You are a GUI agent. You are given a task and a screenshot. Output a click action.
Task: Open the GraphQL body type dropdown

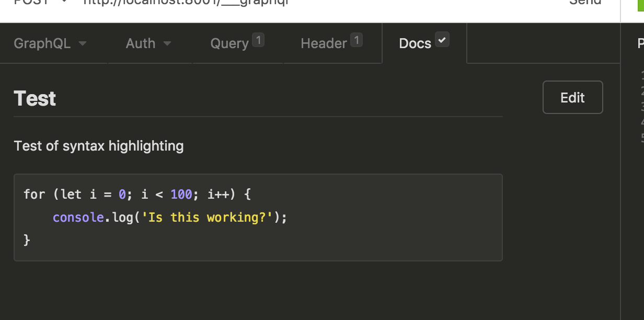pyautogui.click(x=50, y=43)
